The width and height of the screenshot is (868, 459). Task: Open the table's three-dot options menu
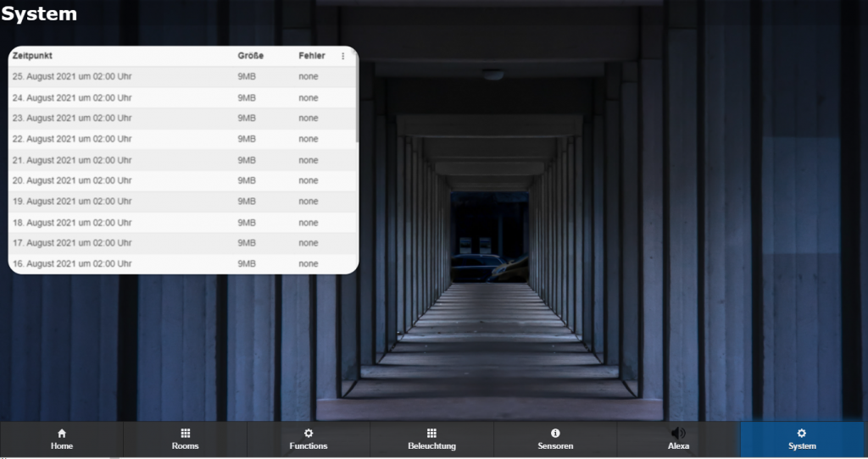[343, 56]
